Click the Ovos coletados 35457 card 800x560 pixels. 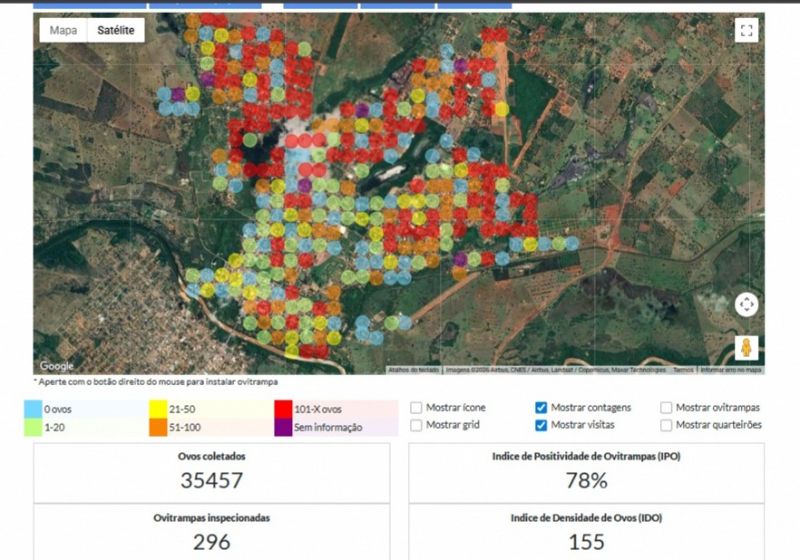coord(211,473)
